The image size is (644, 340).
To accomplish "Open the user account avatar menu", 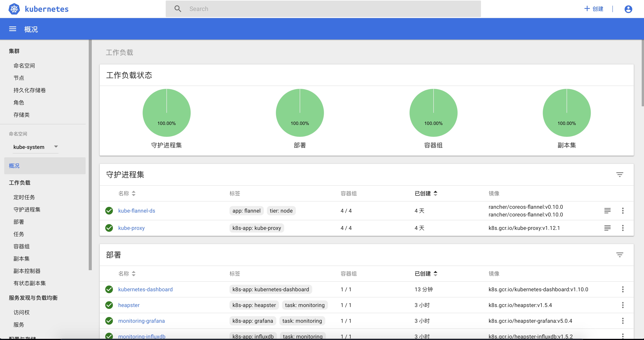I will [x=628, y=9].
